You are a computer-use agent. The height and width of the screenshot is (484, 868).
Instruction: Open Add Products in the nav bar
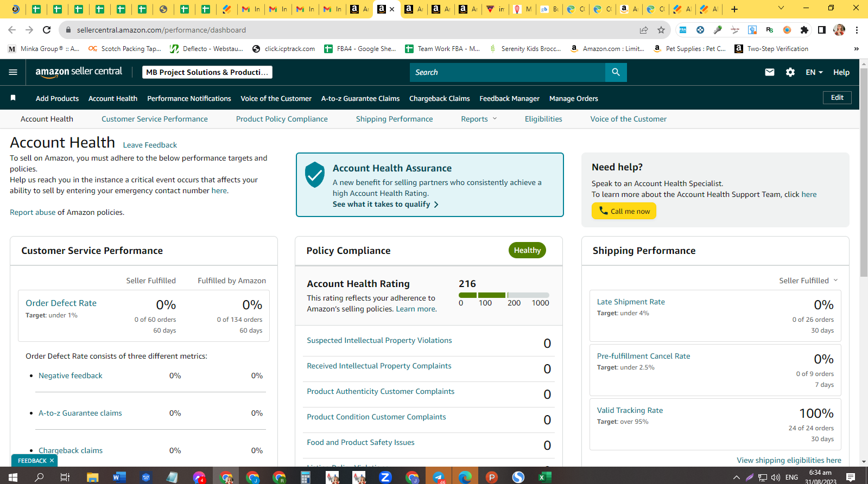[57, 98]
